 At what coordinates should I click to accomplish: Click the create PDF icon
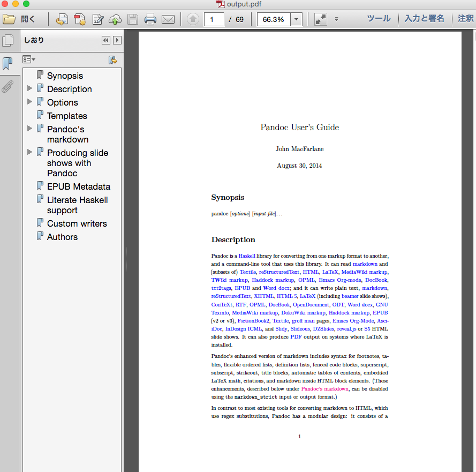[x=62, y=19]
